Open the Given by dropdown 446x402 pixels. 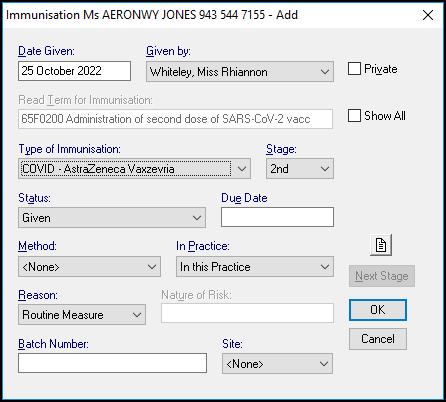pos(240,71)
